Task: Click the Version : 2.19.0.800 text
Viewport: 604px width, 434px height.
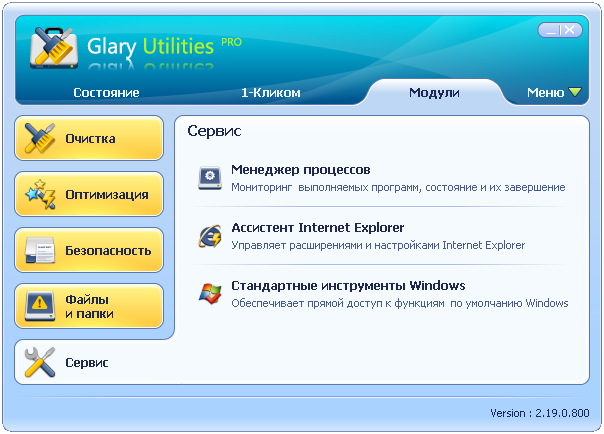Action: pyautogui.click(x=540, y=413)
